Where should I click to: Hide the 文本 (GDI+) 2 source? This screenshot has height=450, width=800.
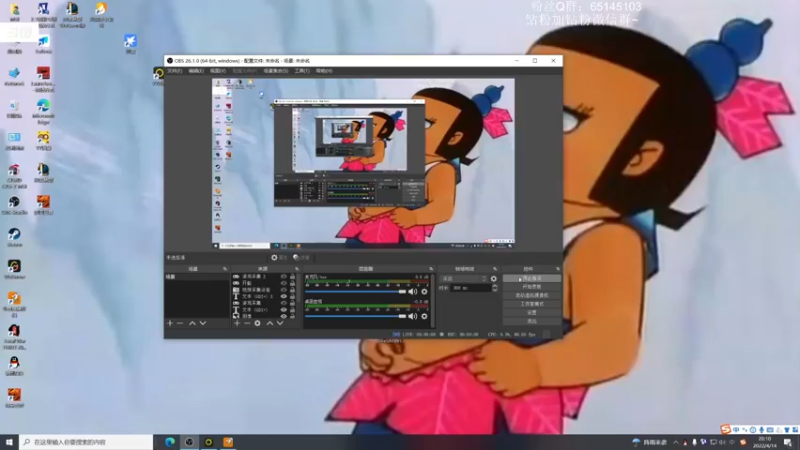pos(284,296)
